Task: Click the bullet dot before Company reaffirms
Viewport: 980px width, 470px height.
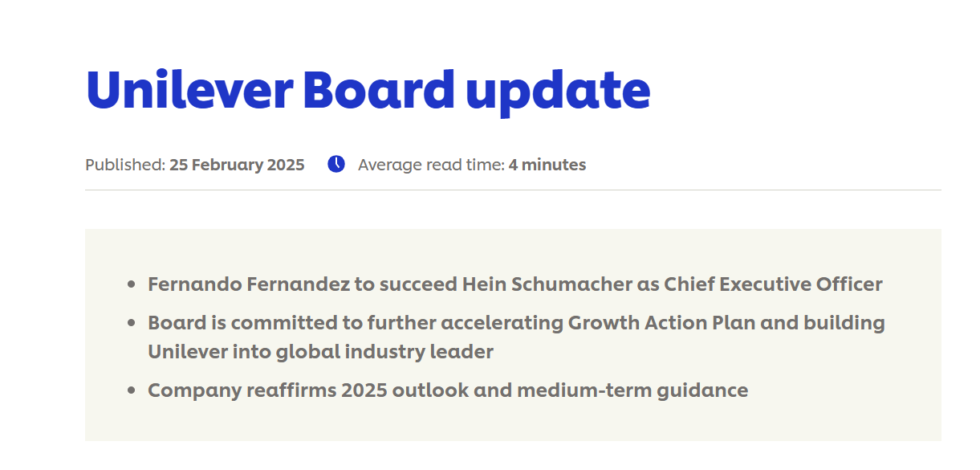Action: point(131,390)
